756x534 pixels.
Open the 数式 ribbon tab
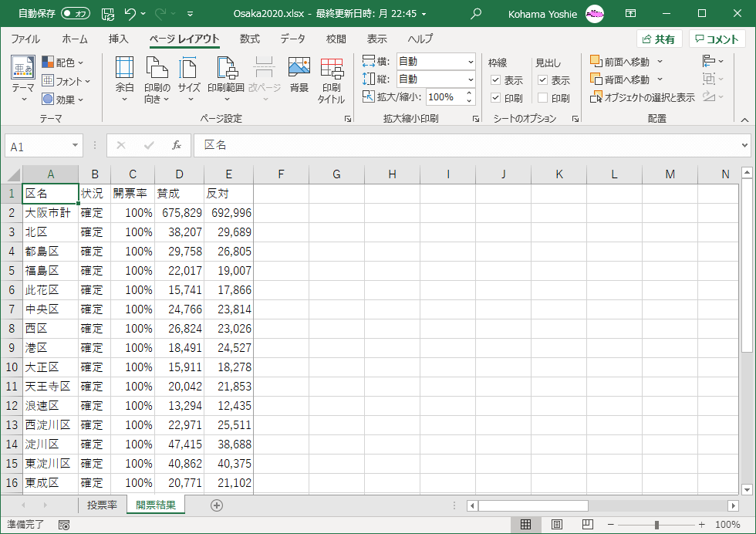(x=249, y=39)
